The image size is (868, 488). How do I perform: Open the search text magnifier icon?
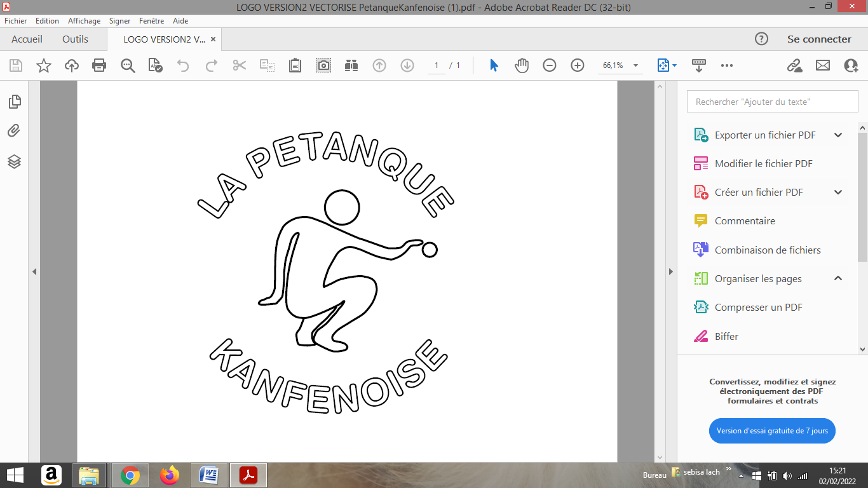pos(128,65)
